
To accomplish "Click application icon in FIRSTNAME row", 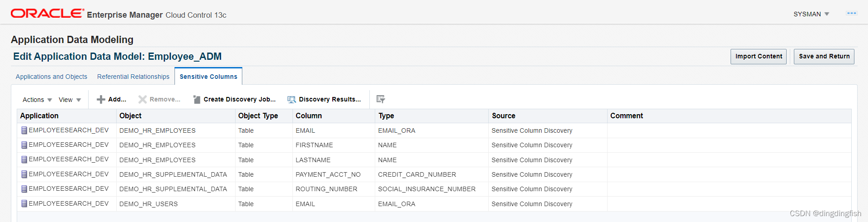I will 24,145.
